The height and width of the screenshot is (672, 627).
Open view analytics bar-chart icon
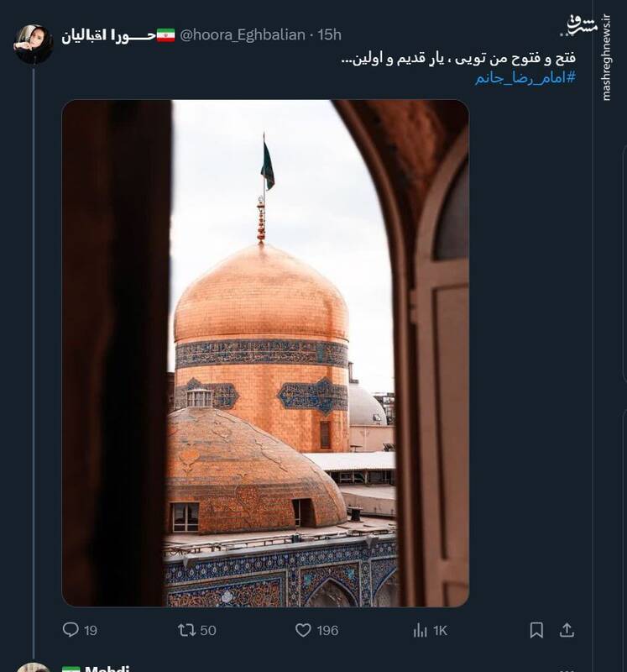point(421,629)
